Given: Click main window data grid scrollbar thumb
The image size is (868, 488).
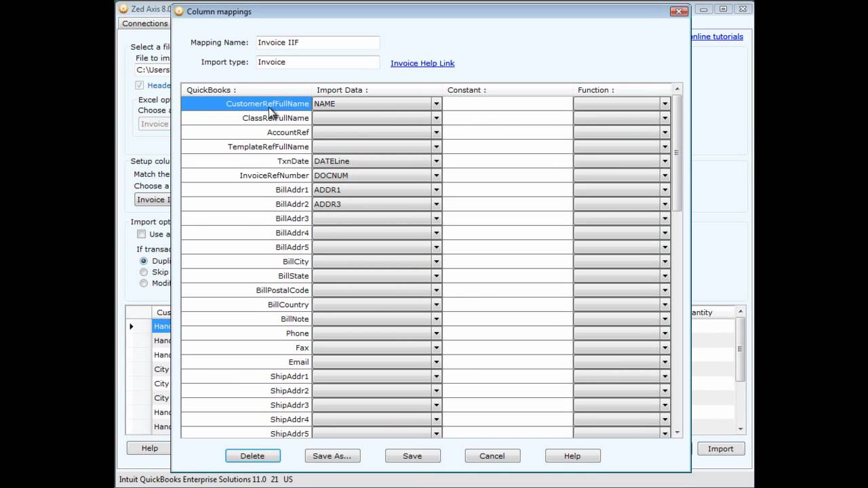Looking at the screenshot, I should (740, 349).
